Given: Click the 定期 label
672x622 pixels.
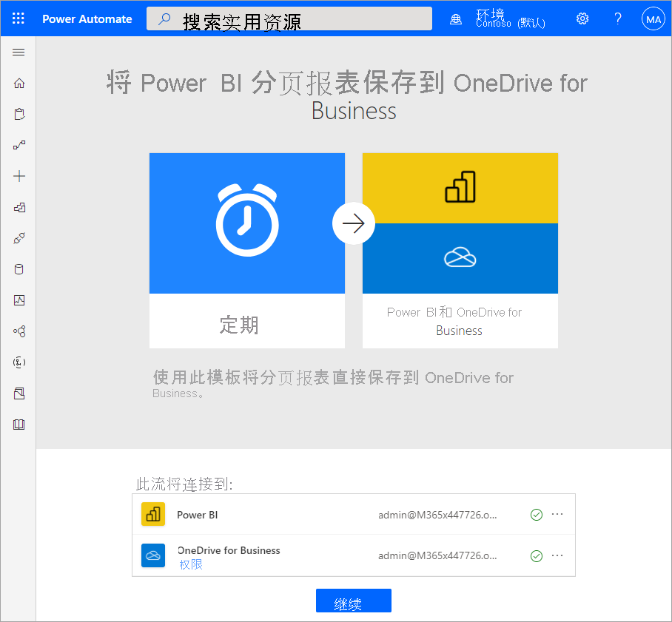Looking at the screenshot, I should 239,325.
